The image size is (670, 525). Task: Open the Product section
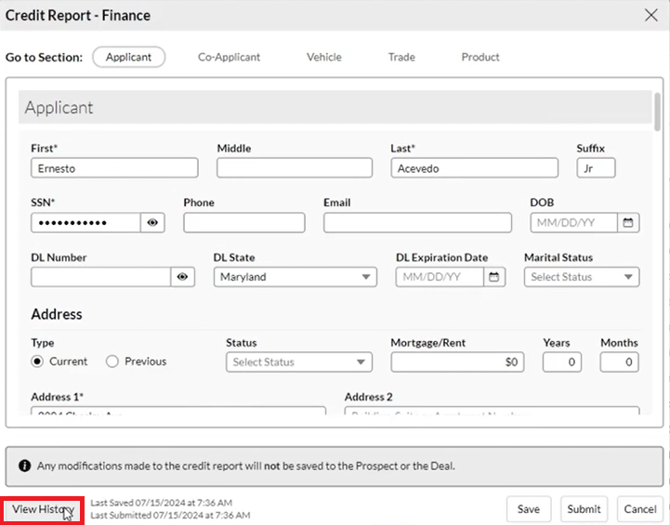[480, 57]
